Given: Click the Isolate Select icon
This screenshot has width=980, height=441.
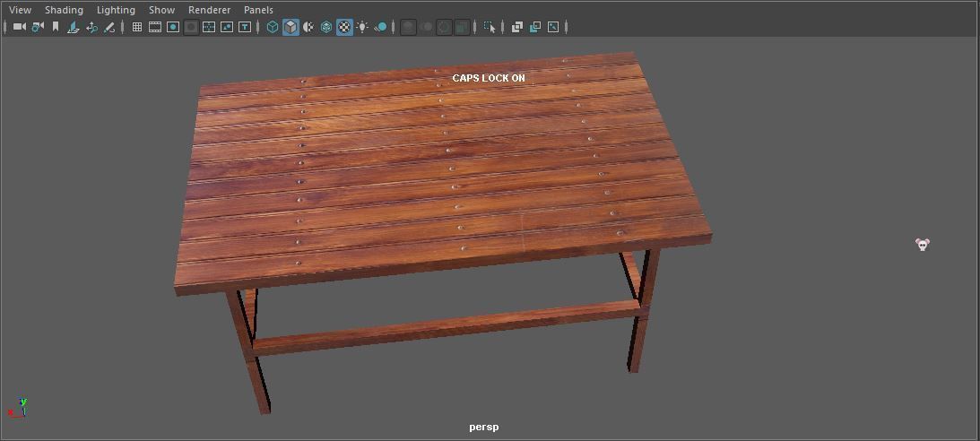Looking at the screenshot, I should tap(490, 27).
